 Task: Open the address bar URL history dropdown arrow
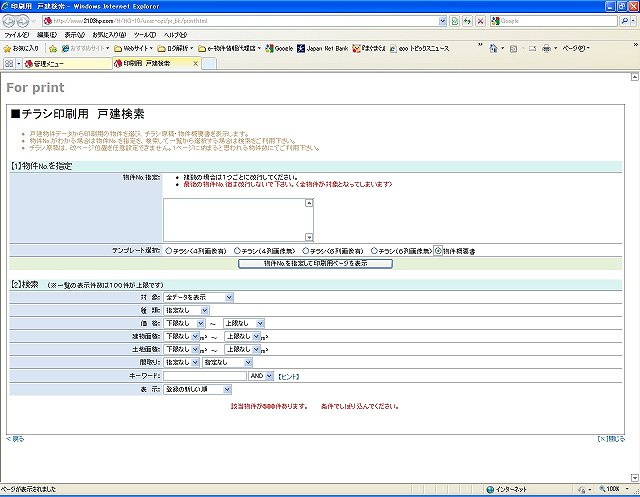pyautogui.click(x=442, y=21)
